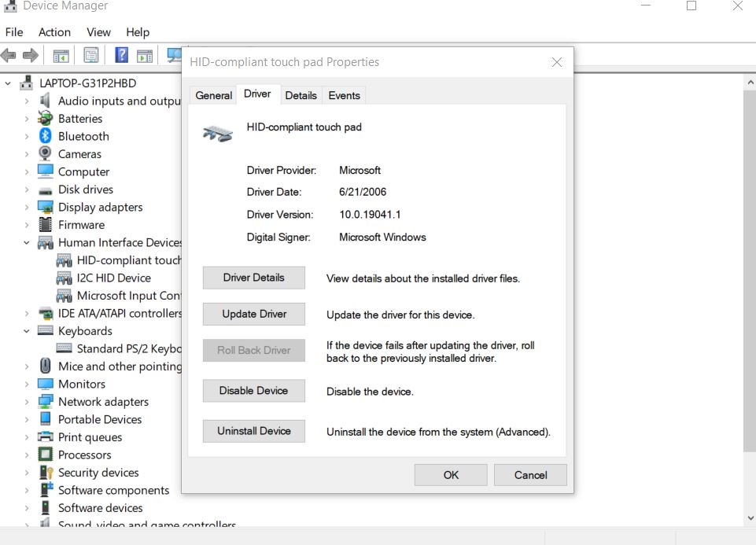
Task: Select Standard PS/2 Keyboard tree item
Action: click(x=119, y=348)
